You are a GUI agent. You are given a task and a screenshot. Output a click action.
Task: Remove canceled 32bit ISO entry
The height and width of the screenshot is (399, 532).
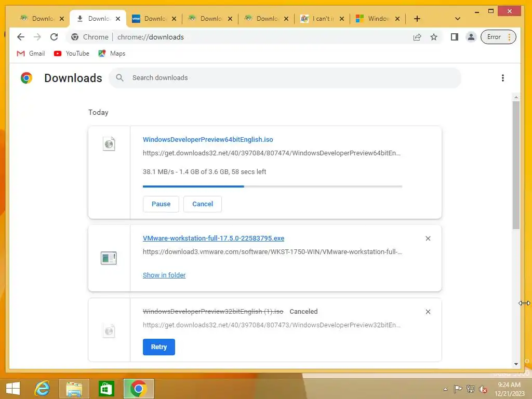tap(428, 312)
